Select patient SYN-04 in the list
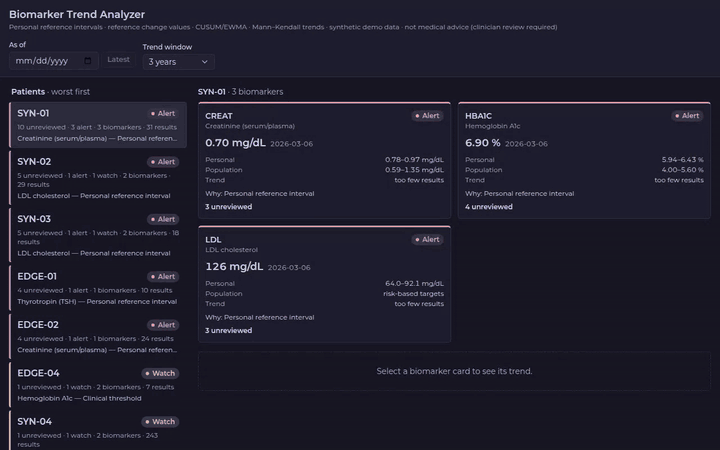 pyautogui.click(x=98, y=431)
